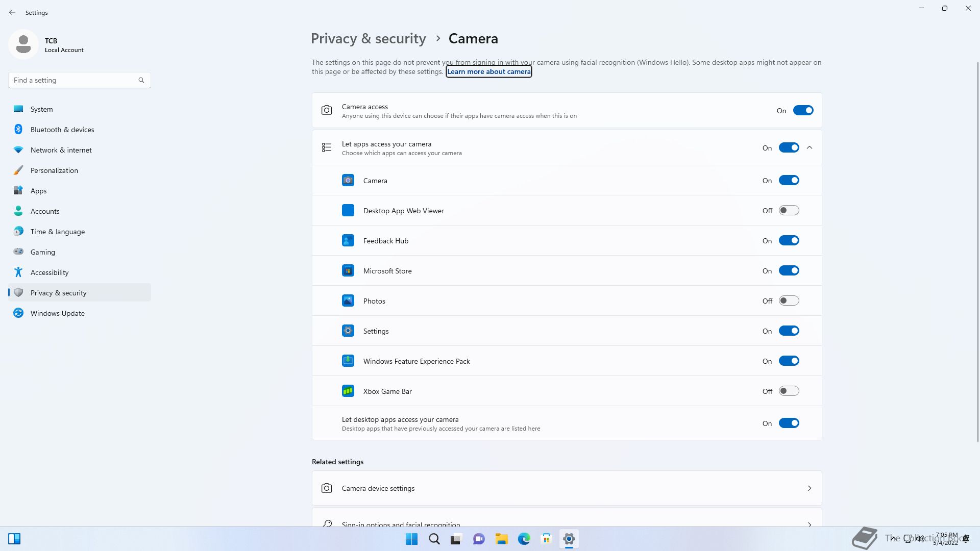Click the Camera app icon in the list

click(x=348, y=180)
